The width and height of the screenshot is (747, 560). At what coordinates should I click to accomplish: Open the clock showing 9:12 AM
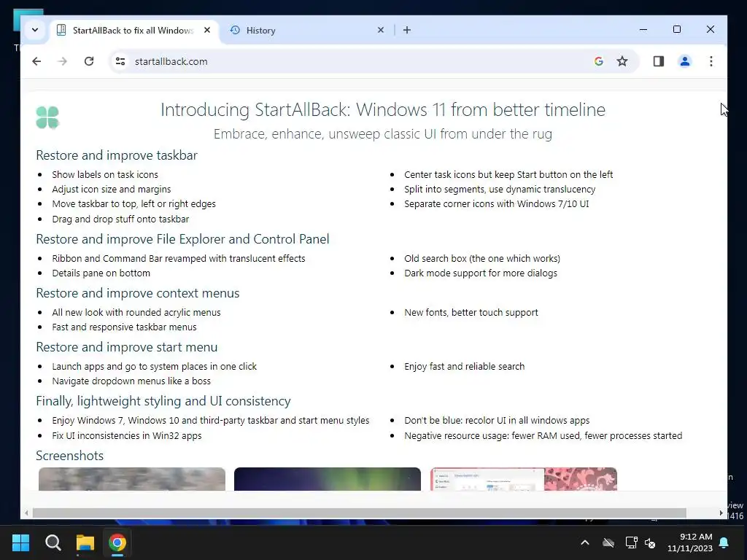[690, 542]
